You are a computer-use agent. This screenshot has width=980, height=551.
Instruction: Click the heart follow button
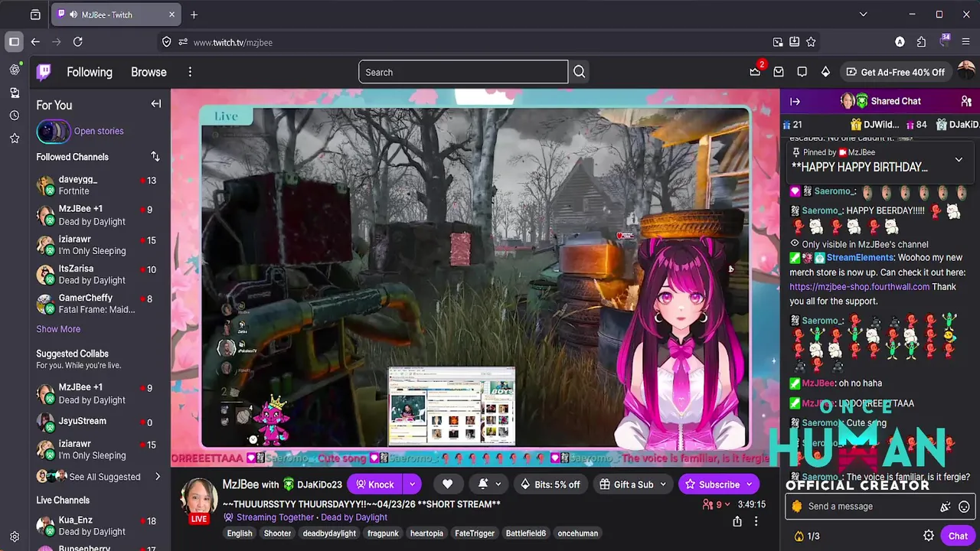point(448,484)
